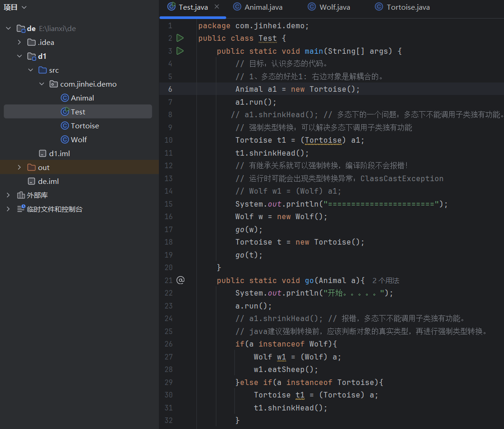
Task: Click the underlined Test class name on line 2
Action: pos(267,38)
